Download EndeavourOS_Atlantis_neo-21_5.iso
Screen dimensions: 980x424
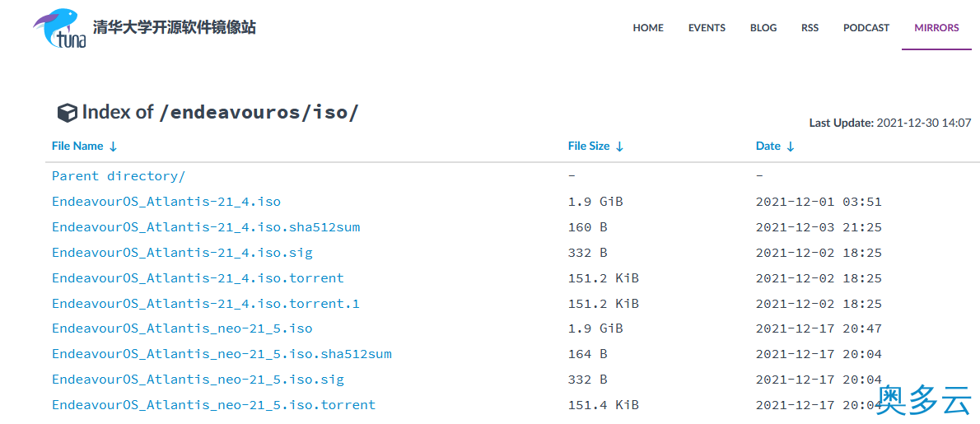pos(182,328)
